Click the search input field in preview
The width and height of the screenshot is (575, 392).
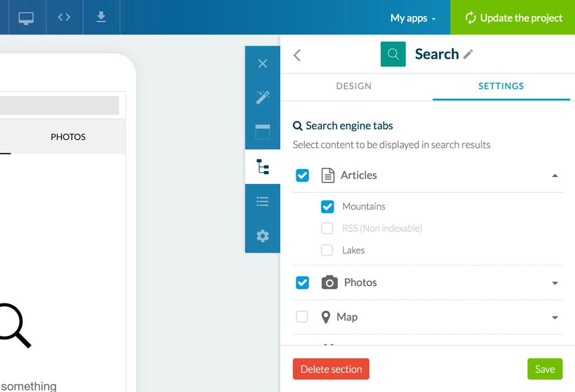click(x=60, y=105)
